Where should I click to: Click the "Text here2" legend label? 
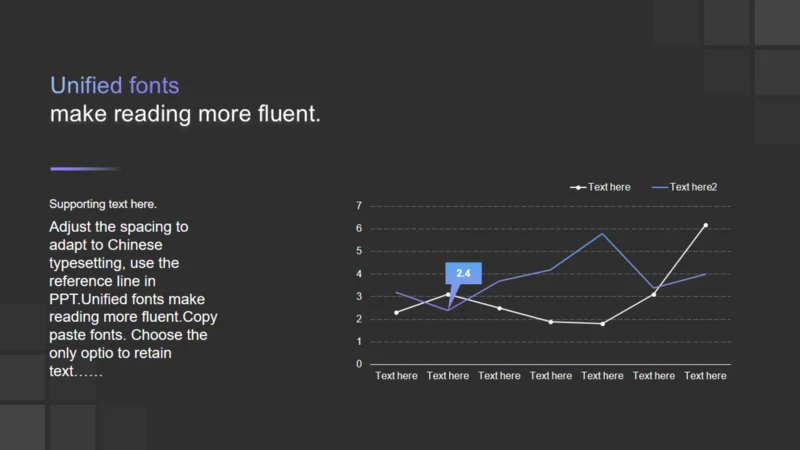click(693, 187)
